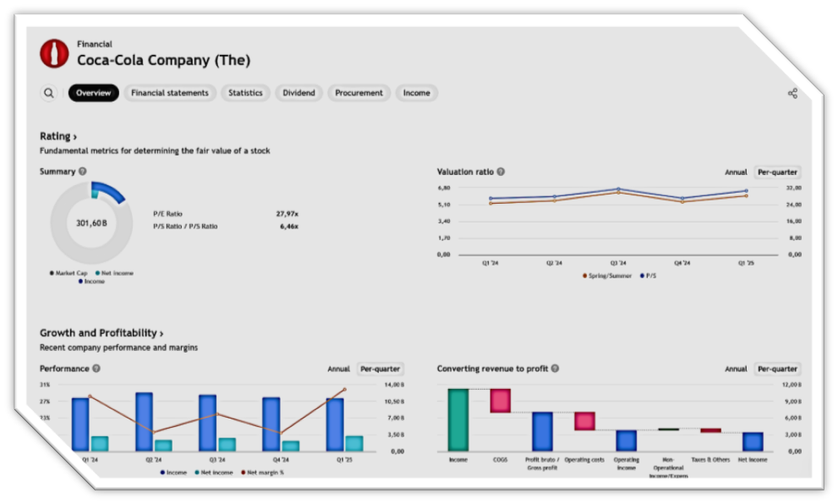The width and height of the screenshot is (838, 504).
Task: Open the Procurement tab
Action: [359, 93]
